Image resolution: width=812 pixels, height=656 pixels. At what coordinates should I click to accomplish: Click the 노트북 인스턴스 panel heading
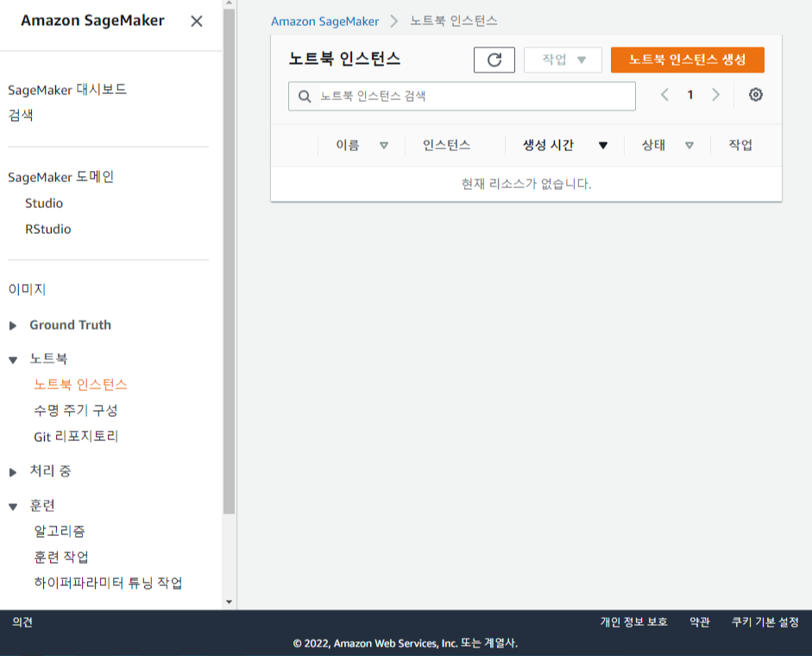(344, 59)
